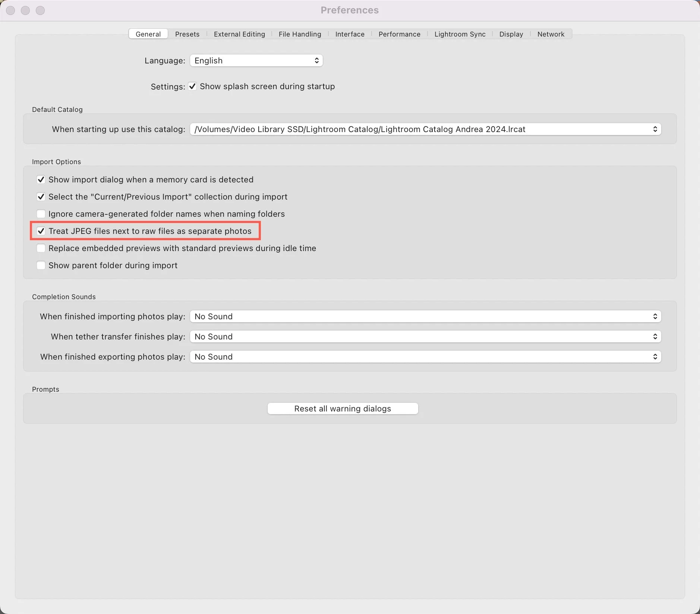700x614 pixels.
Task: Open the Lightroom Sync tab
Action: 459,34
